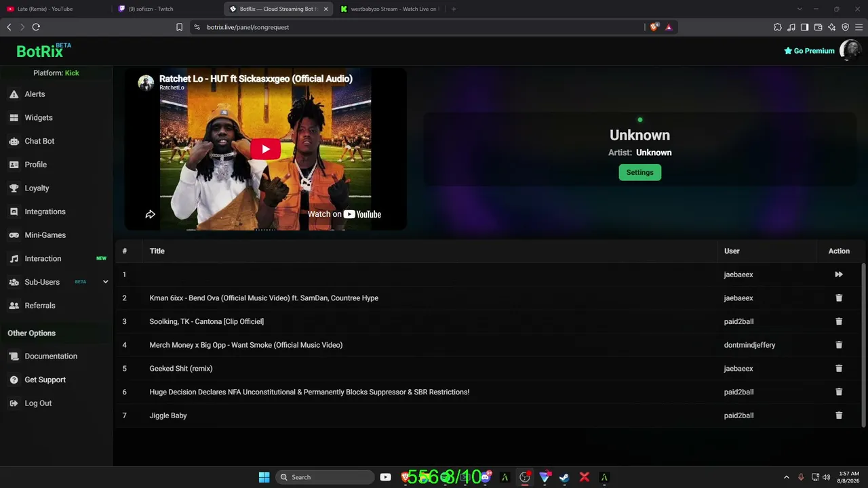Image resolution: width=868 pixels, height=488 pixels.
Task: Select the Profile card icon
Action: click(x=14, y=165)
